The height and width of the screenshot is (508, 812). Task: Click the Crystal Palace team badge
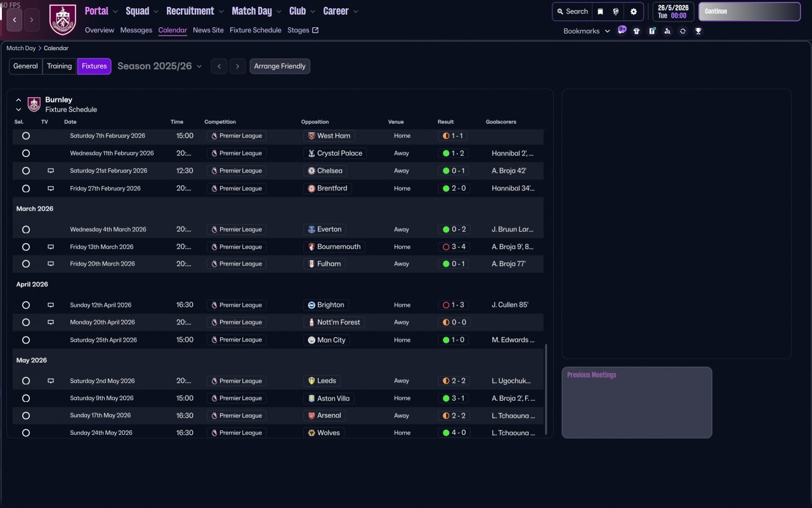(311, 153)
